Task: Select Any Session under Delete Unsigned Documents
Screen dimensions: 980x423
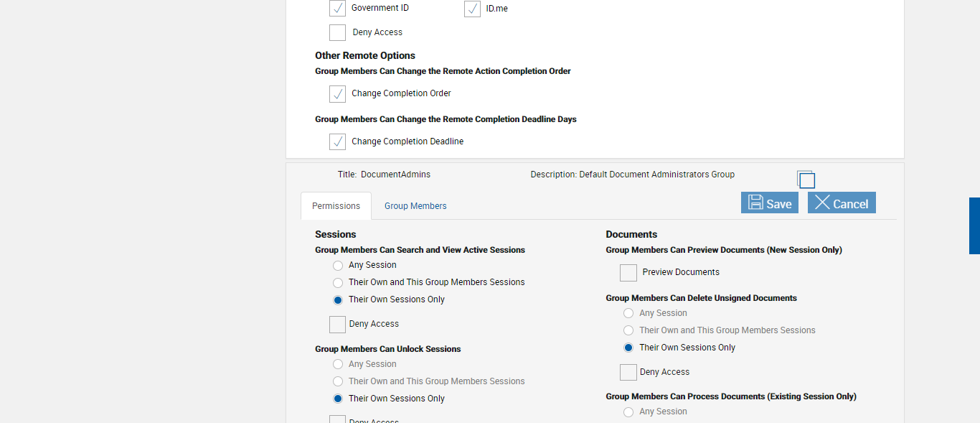Action: click(x=628, y=314)
